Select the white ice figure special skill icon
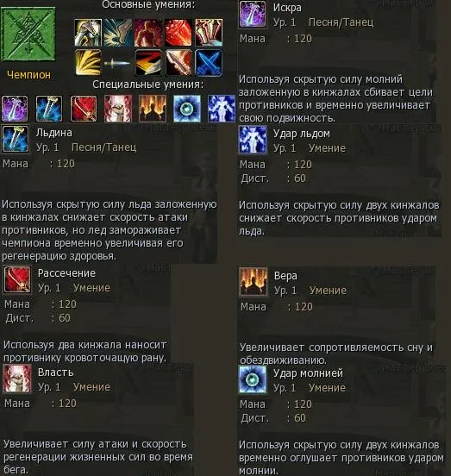The image size is (451, 476). click(x=222, y=109)
